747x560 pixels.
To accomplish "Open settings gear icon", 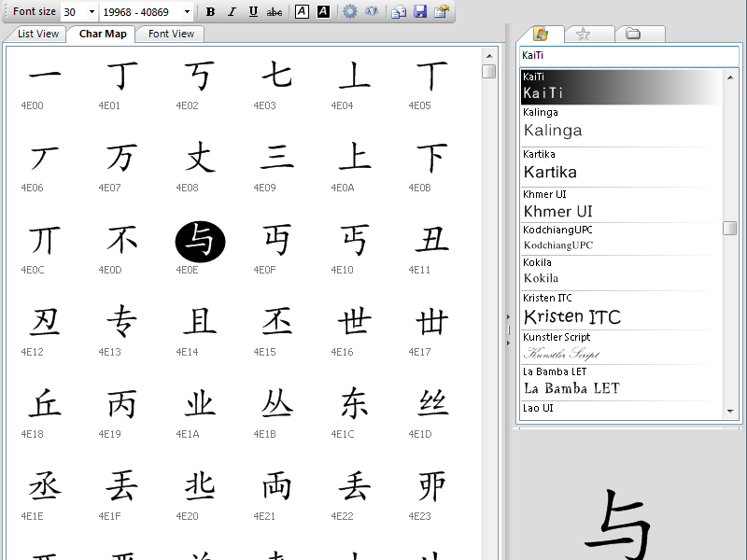I will click(x=349, y=11).
